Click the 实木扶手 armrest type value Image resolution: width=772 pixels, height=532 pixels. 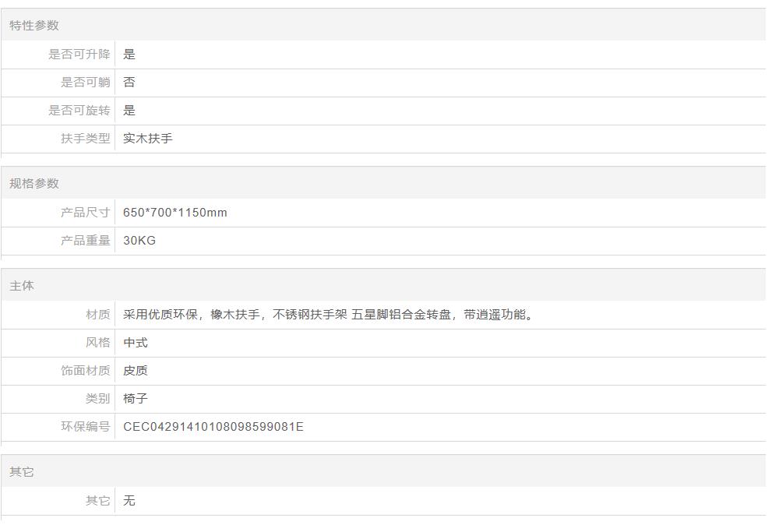point(148,139)
